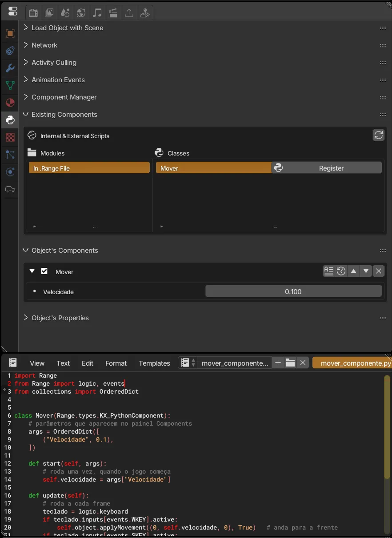Screen dimensions: 392x538
Task: Open the sidebar tab with the blue rounded gear icon
Action: 10,51
